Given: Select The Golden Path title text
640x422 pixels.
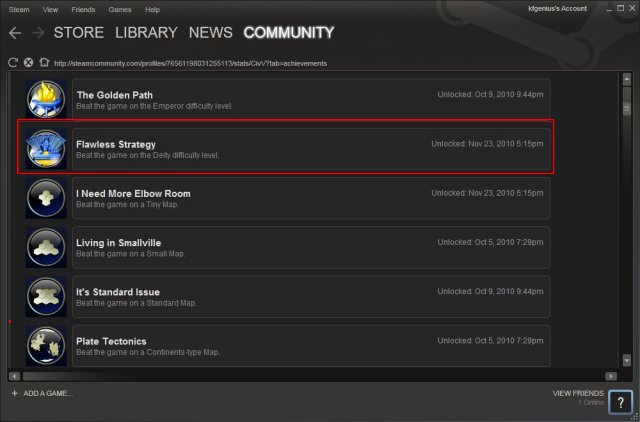Looking at the screenshot, I should (x=115, y=95).
